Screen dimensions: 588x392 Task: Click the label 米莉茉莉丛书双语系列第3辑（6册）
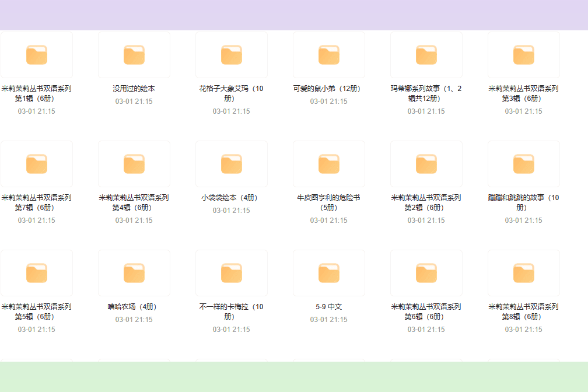523,93
